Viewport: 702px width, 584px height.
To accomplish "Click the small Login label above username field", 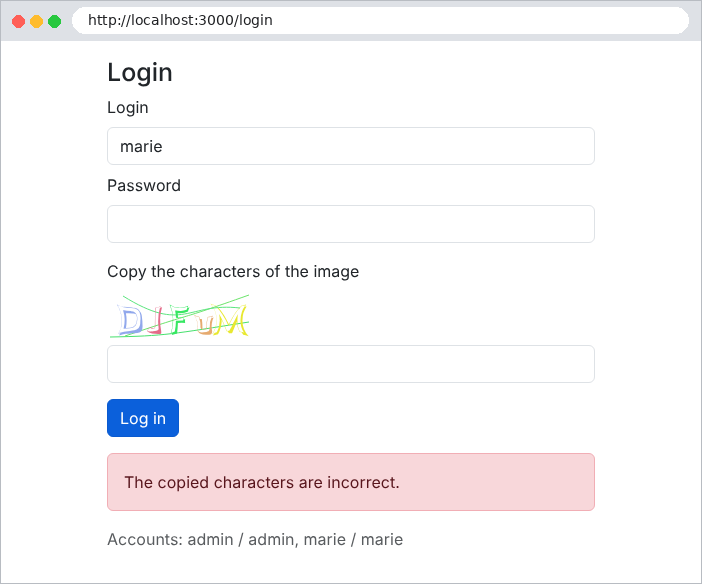I will click(x=128, y=108).
